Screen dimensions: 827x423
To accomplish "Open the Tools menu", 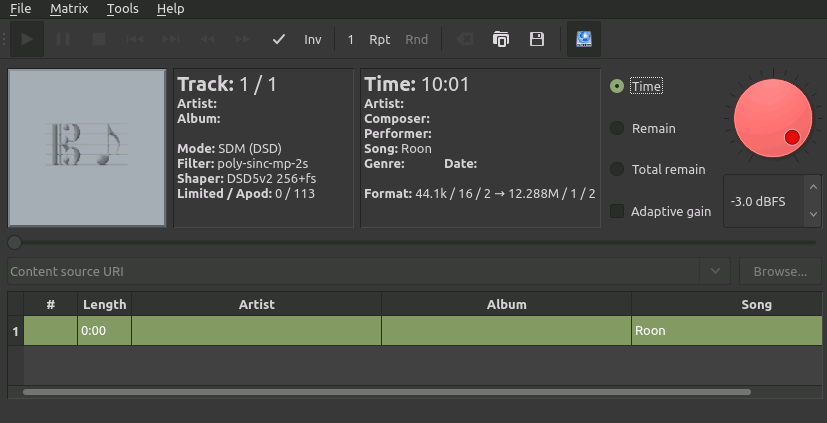I will (x=122, y=9).
